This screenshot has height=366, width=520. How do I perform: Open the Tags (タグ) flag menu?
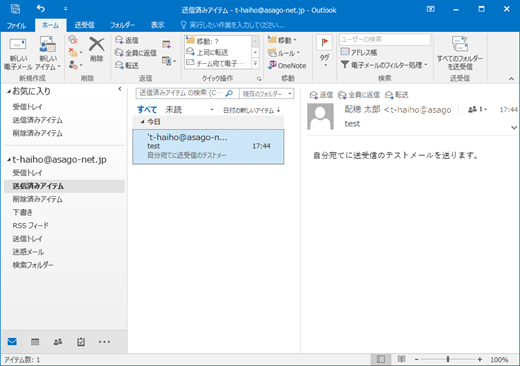[x=324, y=51]
